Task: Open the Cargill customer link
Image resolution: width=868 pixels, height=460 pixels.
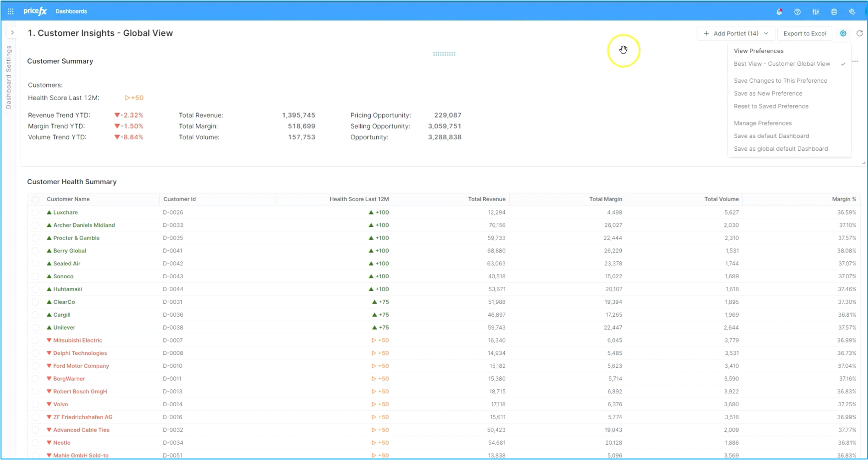Action: [62, 315]
